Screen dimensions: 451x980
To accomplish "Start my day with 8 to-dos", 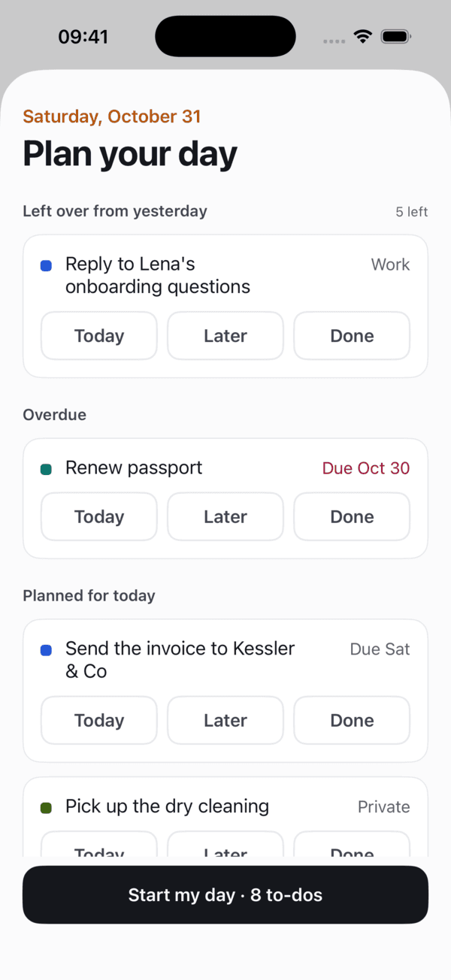I will click(x=225, y=895).
